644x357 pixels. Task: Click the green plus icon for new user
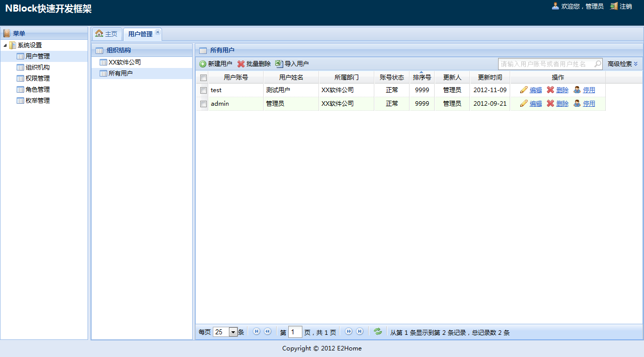203,64
